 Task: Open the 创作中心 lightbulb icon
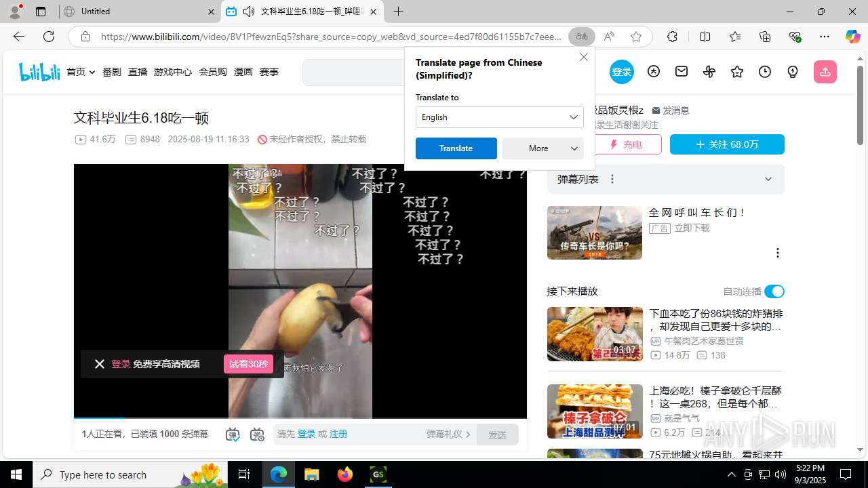point(793,71)
